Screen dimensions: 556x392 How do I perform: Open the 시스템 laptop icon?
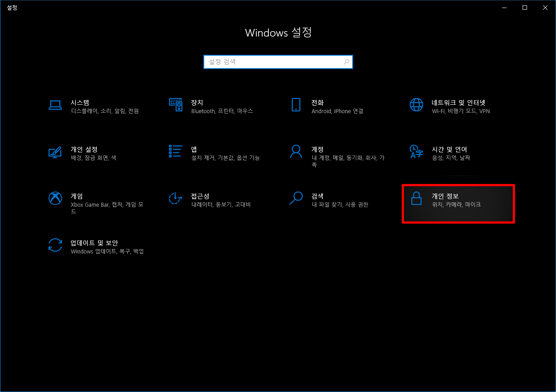(55, 105)
